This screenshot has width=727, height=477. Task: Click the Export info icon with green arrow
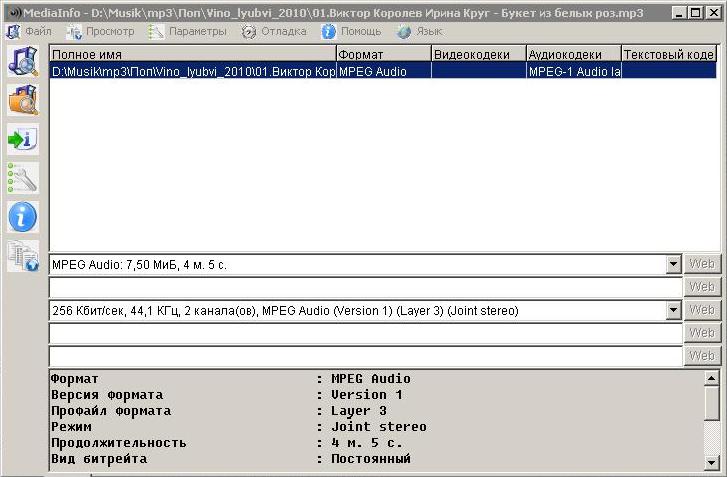tap(23, 139)
